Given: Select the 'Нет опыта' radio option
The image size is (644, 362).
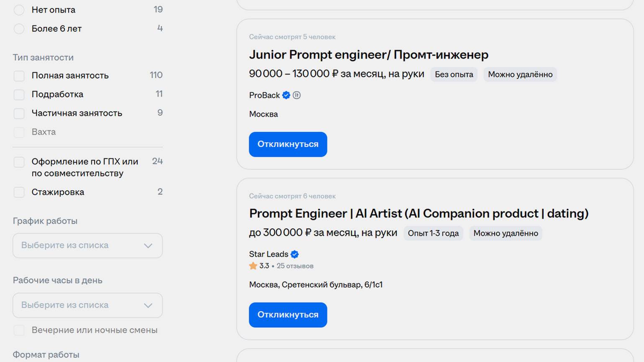Looking at the screenshot, I should click(19, 10).
